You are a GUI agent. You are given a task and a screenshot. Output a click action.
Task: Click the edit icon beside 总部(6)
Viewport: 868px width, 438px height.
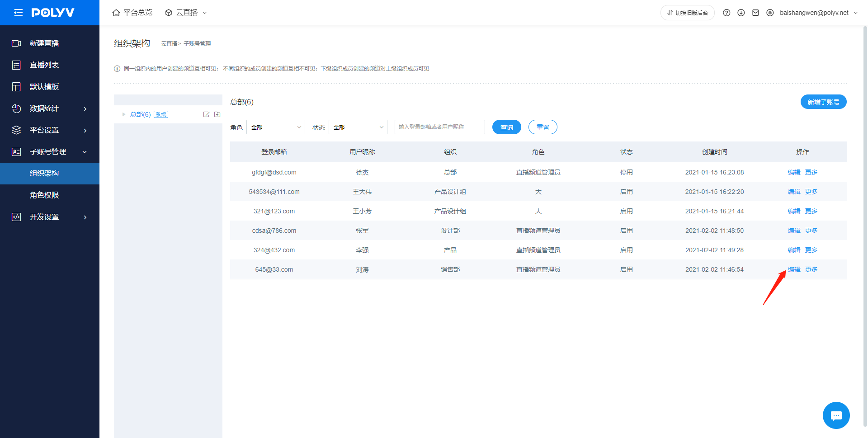coord(206,114)
